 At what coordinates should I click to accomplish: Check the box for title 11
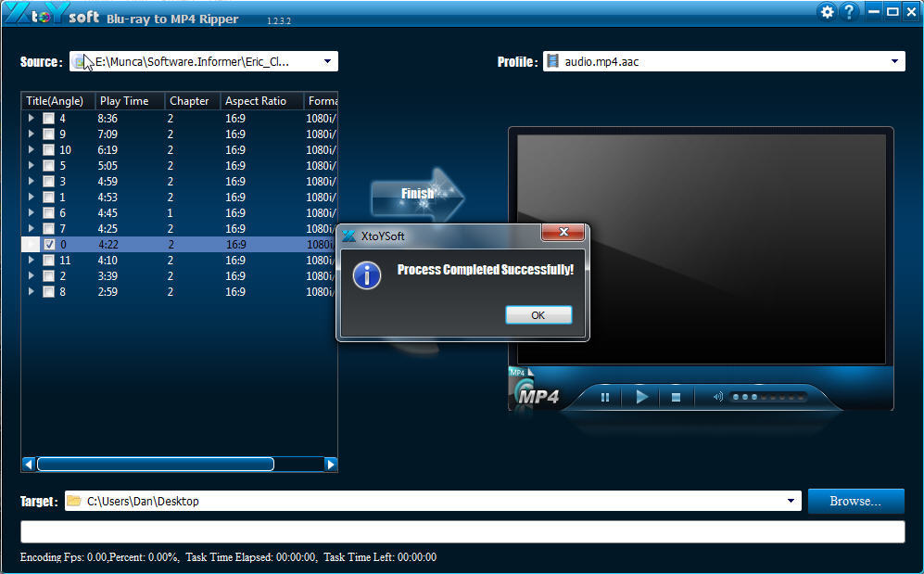[x=48, y=260]
